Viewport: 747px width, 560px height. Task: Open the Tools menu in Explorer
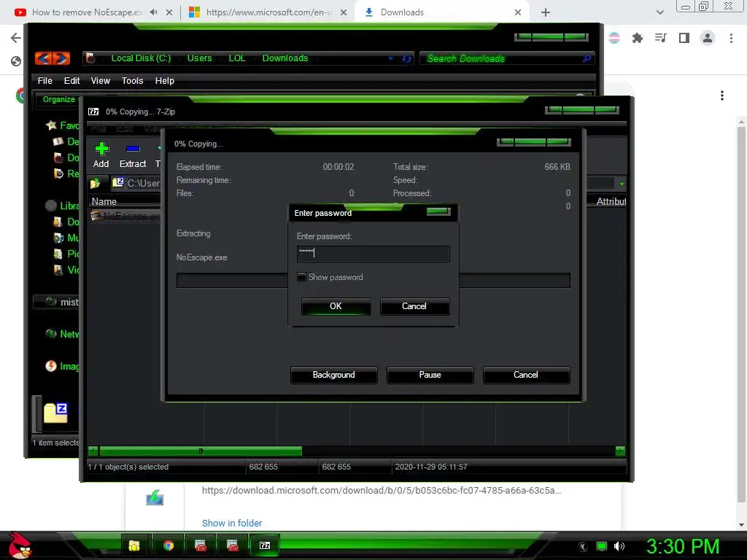132,81
